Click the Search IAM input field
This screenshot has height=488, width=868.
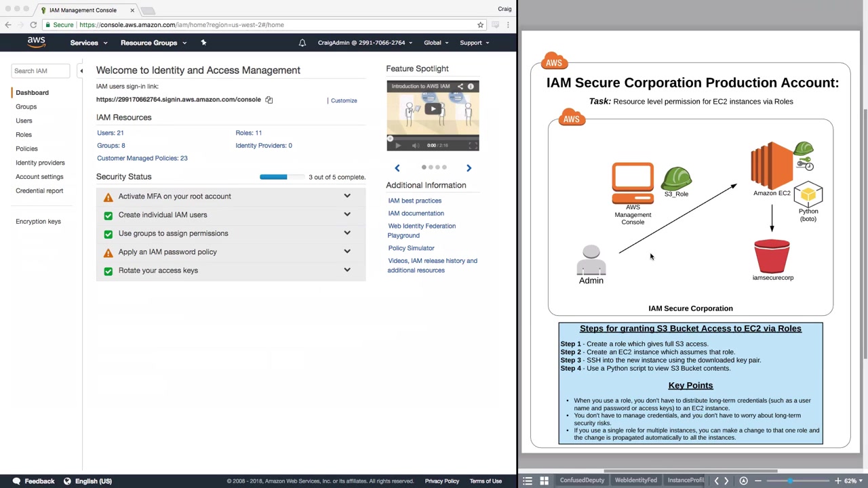click(40, 70)
